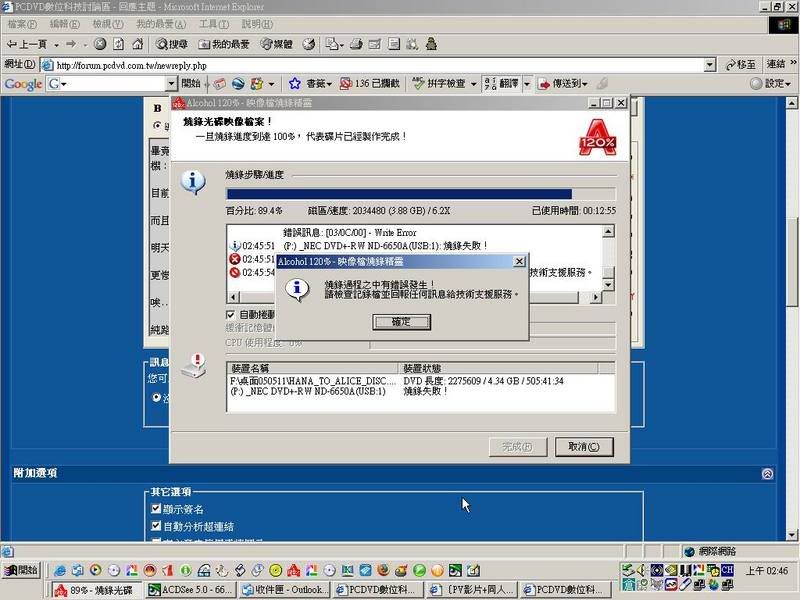The image size is (800, 600).
Task: Toggle the 自動分析超連結 checkbox
Action: tap(156, 526)
